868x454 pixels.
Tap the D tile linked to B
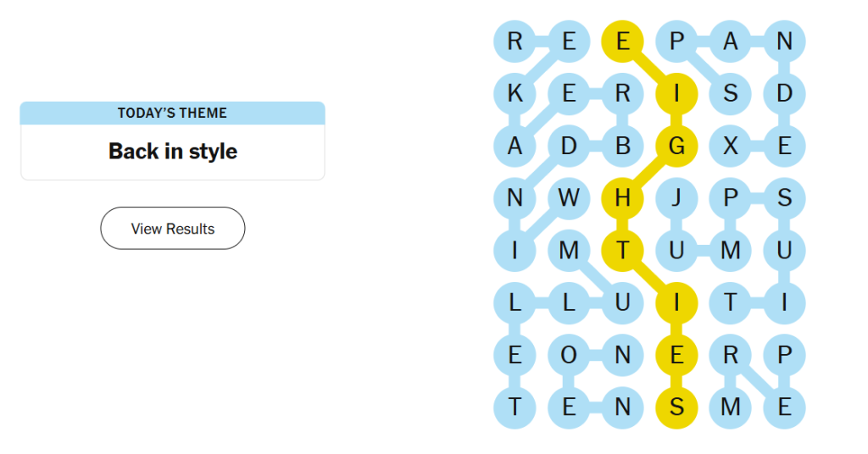tap(569, 146)
